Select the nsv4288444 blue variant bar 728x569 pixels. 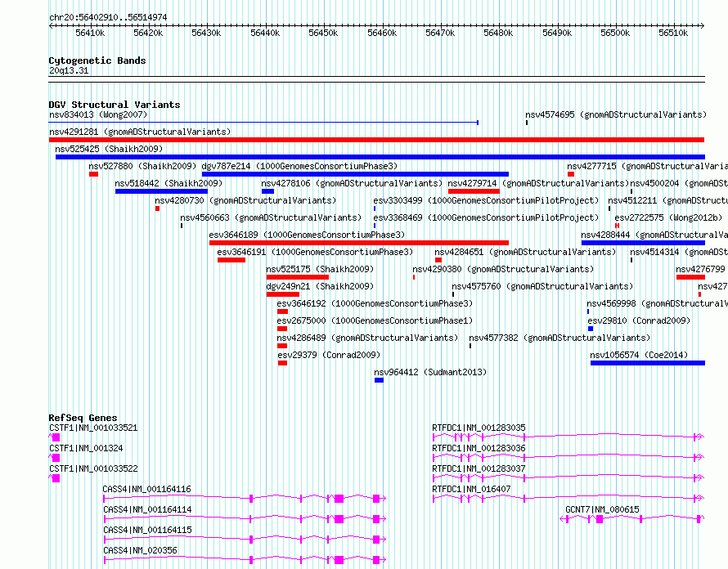coord(643,243)
